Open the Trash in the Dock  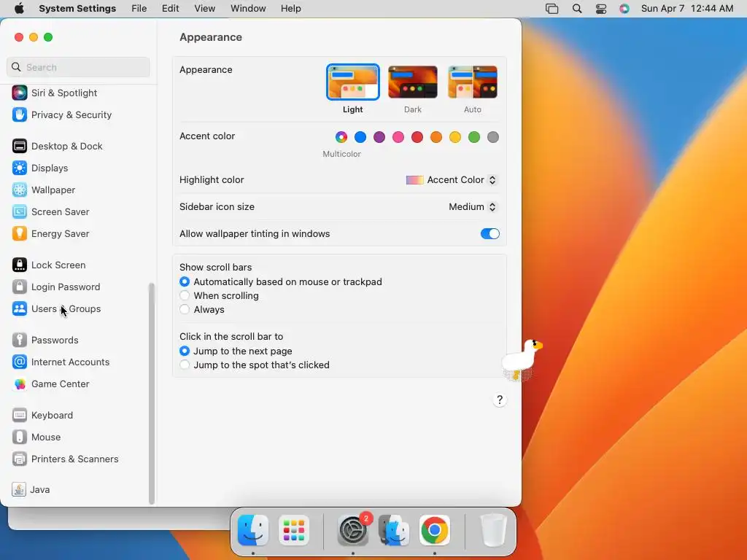click(x=494, y=530)
